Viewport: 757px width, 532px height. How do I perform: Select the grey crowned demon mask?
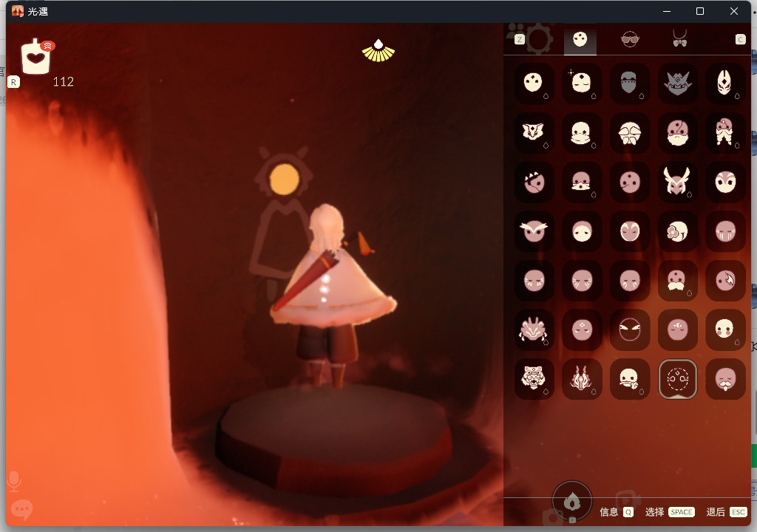point(677,83)
